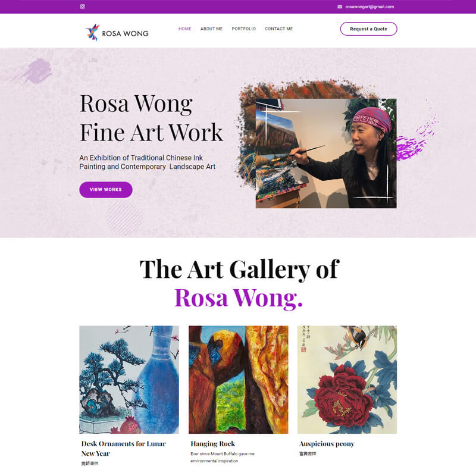This screenshot has height=476, width=476.
Task: Open the Auspicious peony title link
Action: pos(327,444)
